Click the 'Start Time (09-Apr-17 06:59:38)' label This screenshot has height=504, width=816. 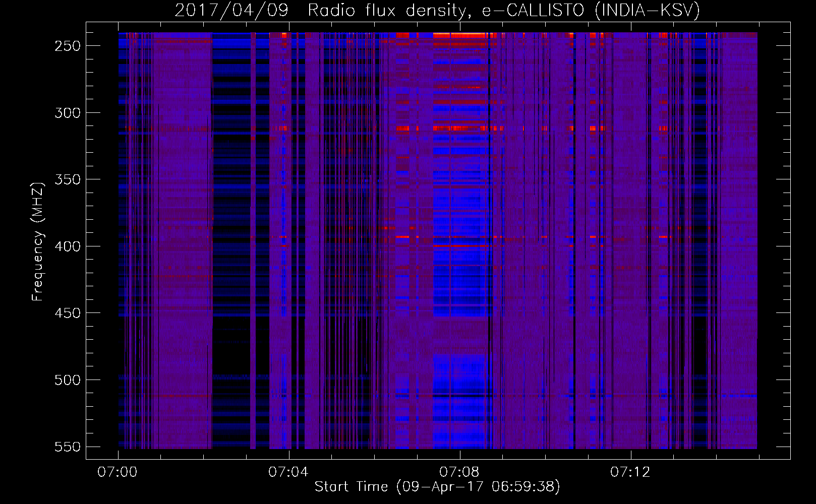[x=437, y=487]
